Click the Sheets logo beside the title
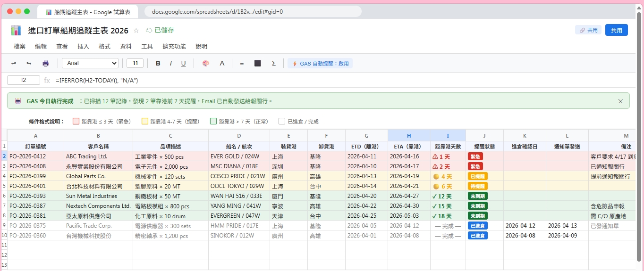Screen dimensions: 644x271 point(16,30)
